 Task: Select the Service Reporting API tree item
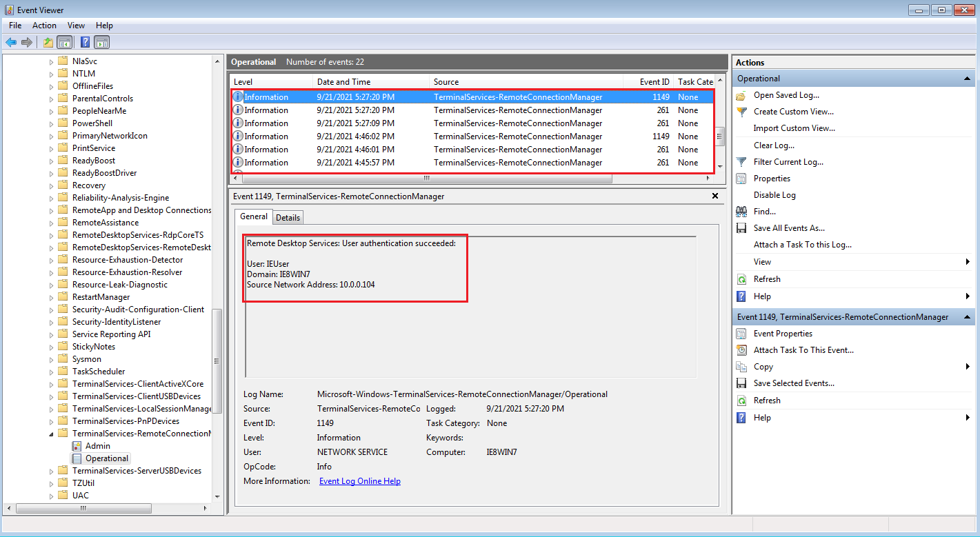point(111,334)
